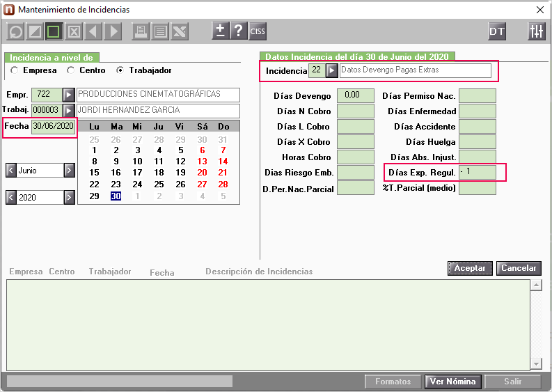
Task: Go back one year from 2020
Action: tap(11, 197)
